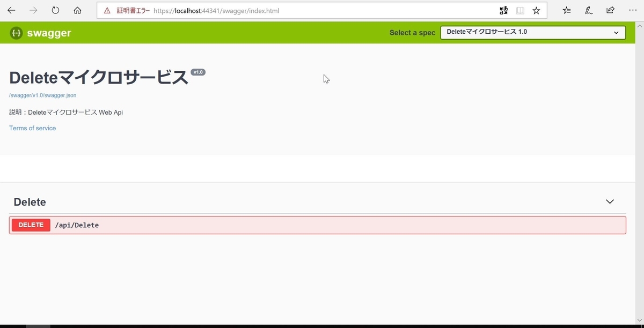
Task: Open the favorites hub menu
Action: (x=567, y=10)
